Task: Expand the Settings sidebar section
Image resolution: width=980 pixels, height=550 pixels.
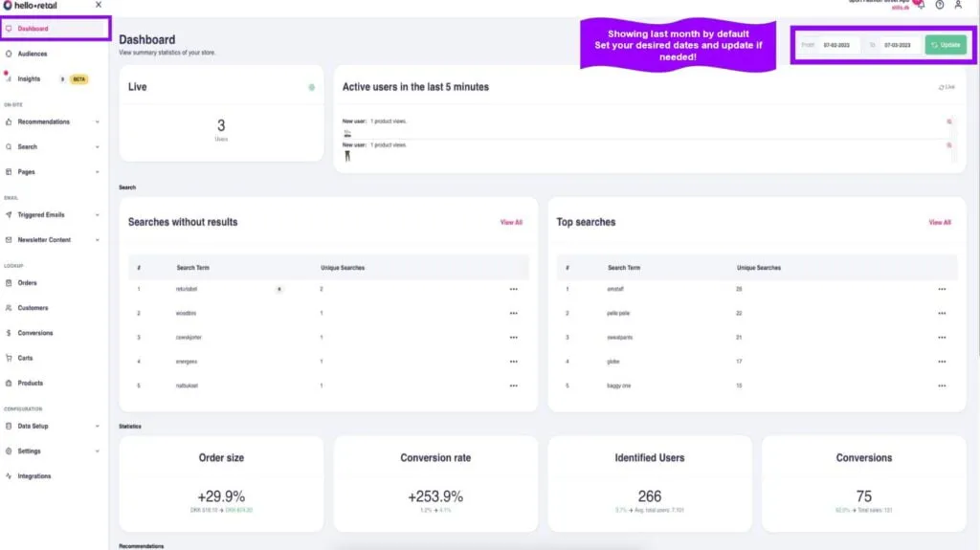Action: [97, 451]
